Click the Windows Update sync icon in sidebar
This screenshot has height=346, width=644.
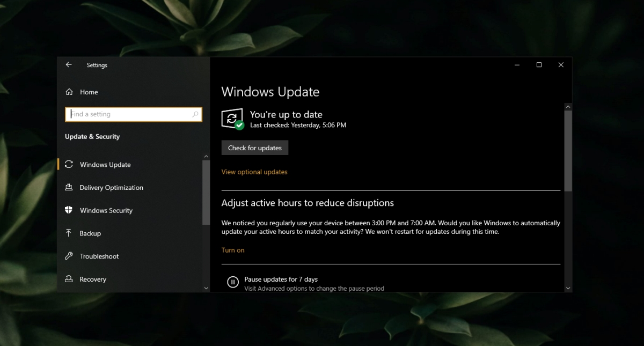click(69, 165)
